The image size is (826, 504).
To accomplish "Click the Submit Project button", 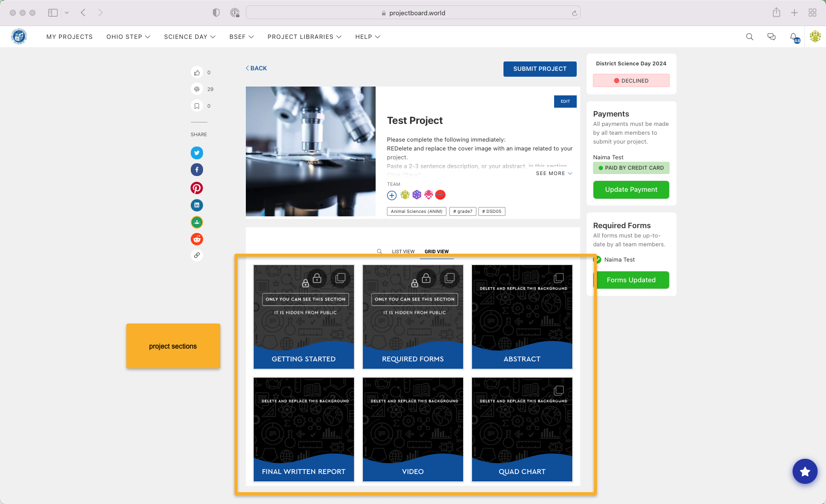I will tap(540, 69).
